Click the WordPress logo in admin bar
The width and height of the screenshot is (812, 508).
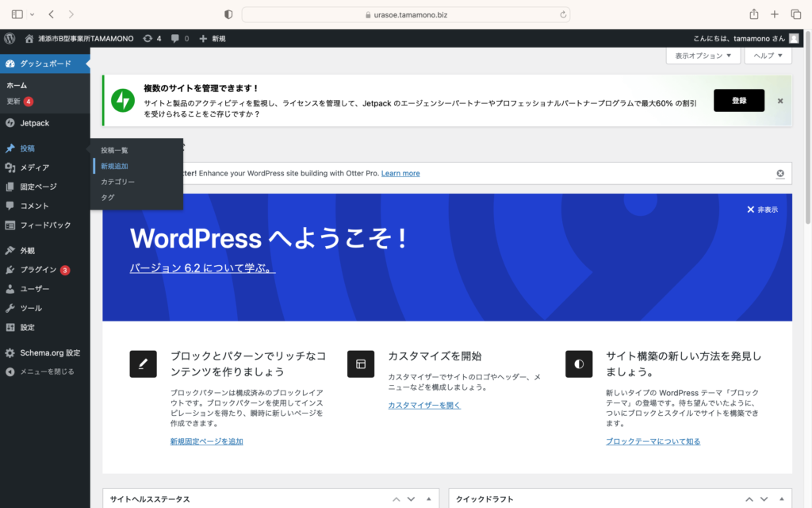coord(10,38)
